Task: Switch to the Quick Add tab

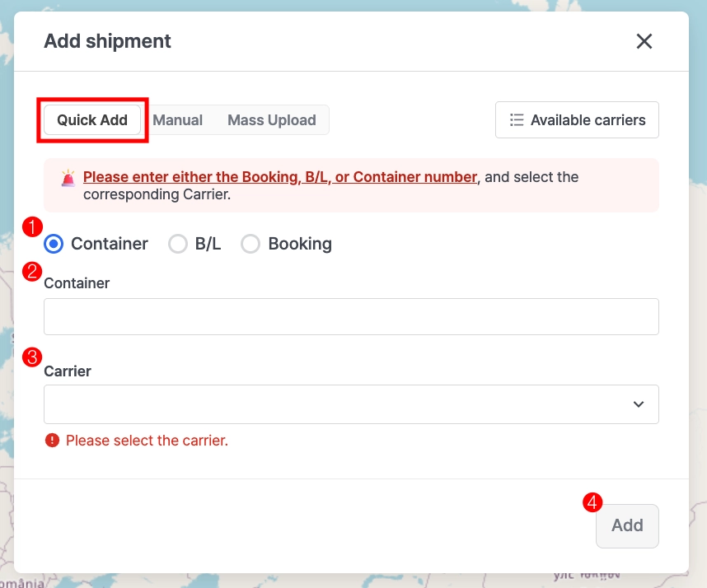Action: pos(92,120)
